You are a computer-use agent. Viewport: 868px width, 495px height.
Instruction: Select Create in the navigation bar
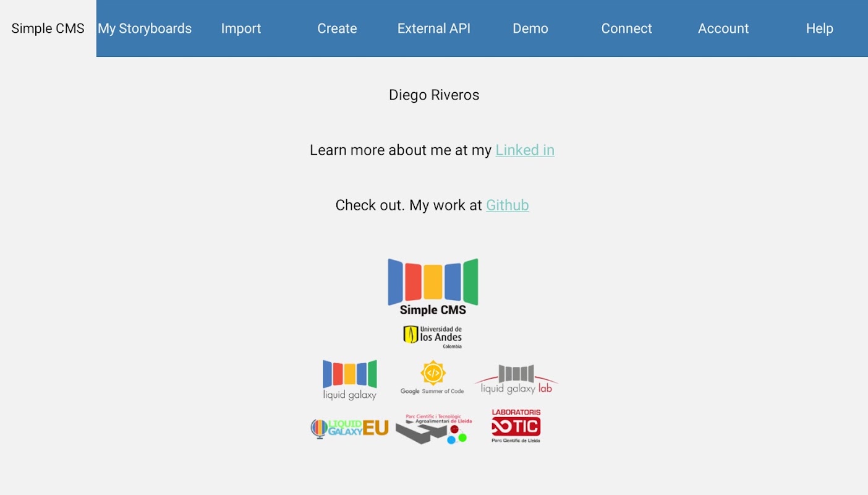tap(337, 28)
